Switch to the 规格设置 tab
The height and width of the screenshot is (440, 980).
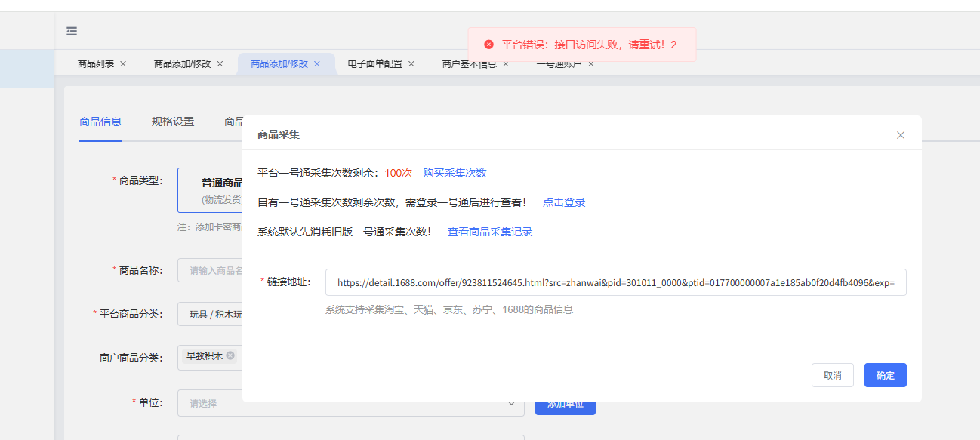(x=173, y=122)
